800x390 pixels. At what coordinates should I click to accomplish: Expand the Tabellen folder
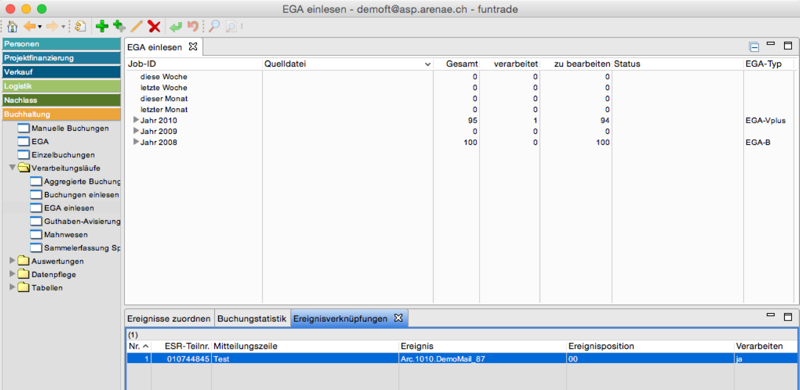coord(13,287)
